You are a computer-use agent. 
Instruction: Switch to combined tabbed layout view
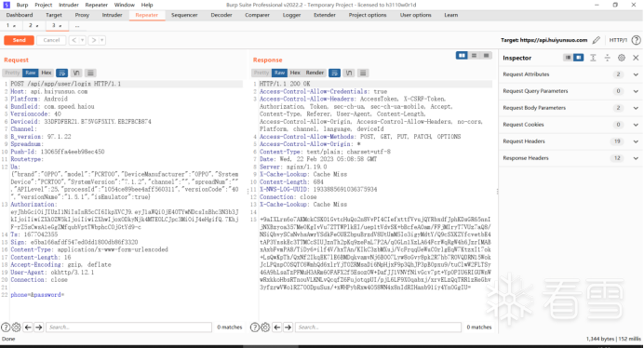(x=487, y=56)
